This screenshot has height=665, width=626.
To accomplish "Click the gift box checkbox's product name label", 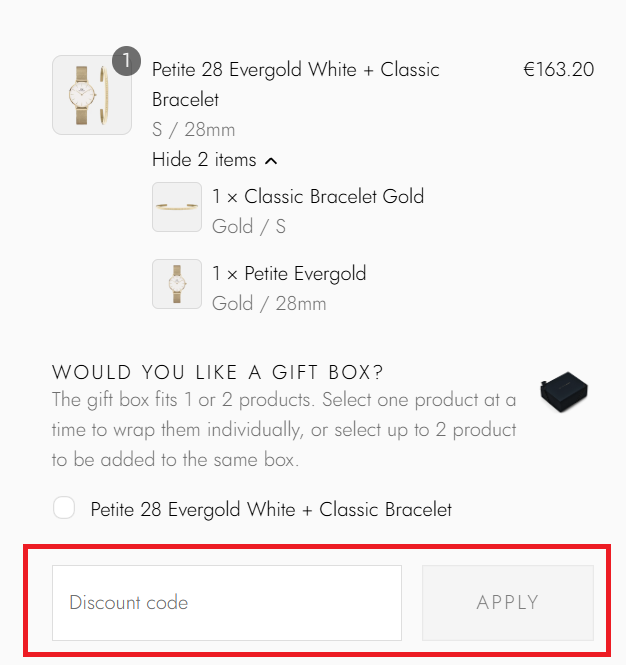I will (x=271, y=510).
